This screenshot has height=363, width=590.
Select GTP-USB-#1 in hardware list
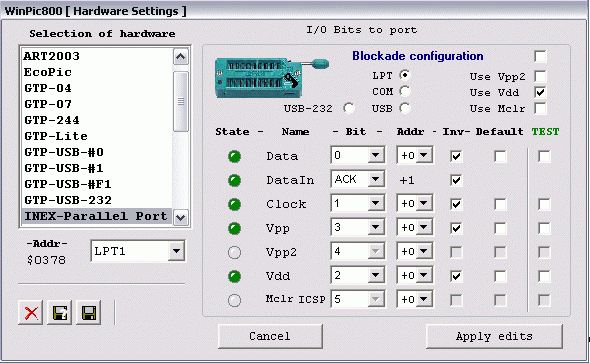click(97, 168)
